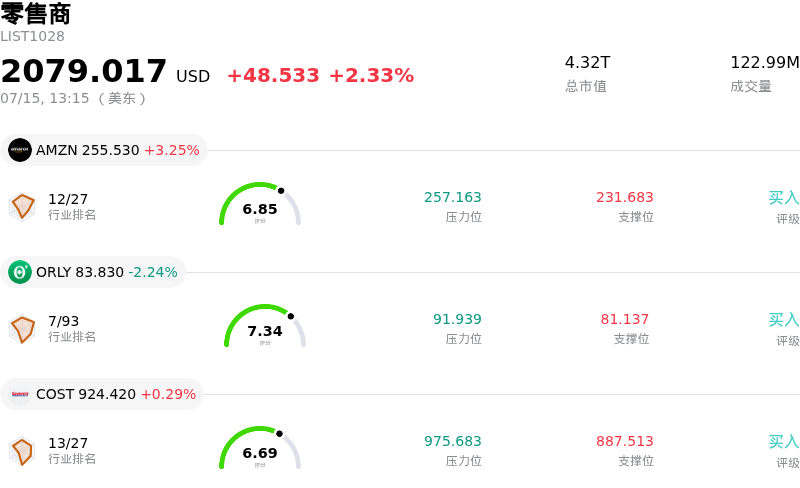This screenshot has height=488, width=800.
Task: Select COST support level 887.513
Action: point(624,441)
